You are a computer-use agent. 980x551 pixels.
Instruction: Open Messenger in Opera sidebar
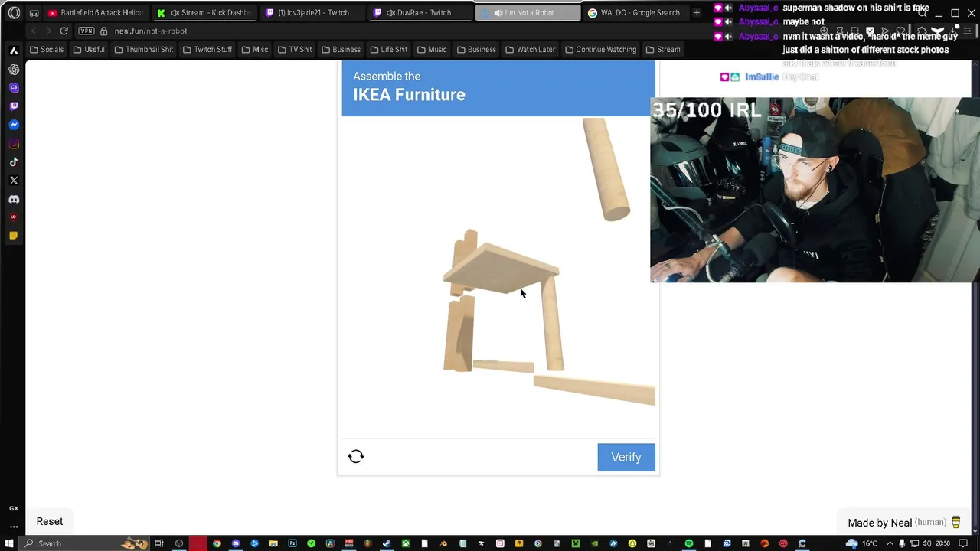click(x=14, y=125)
